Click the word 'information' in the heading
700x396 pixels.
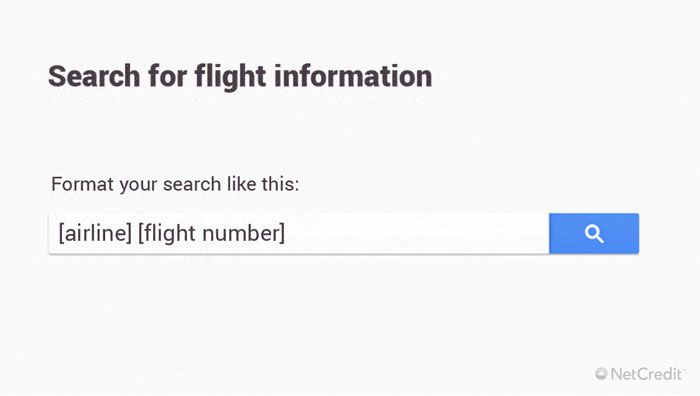tap(353, 76)
